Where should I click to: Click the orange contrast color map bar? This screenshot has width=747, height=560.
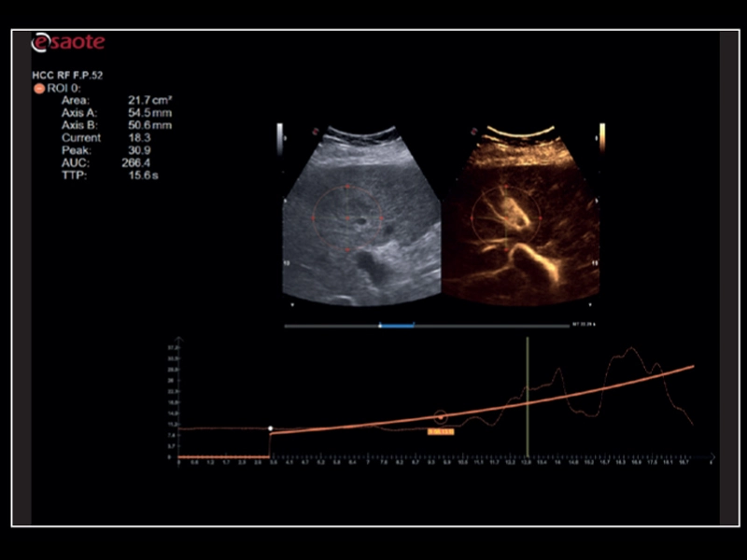[x=602, y=138]
